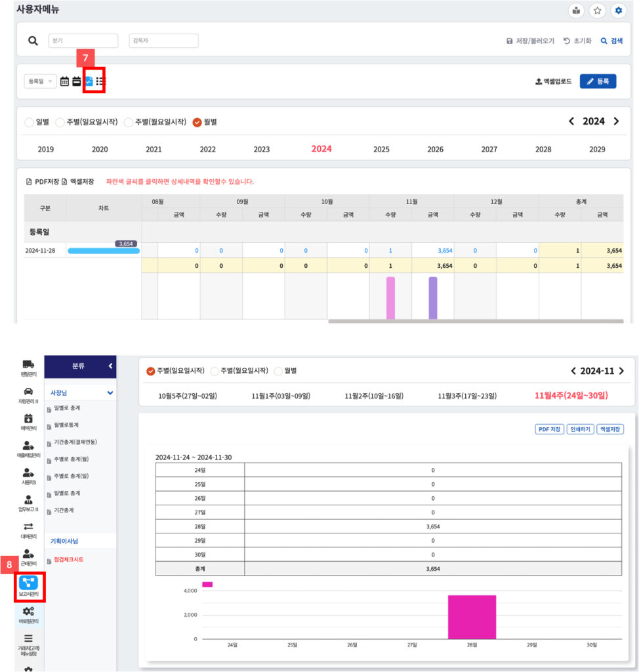Open the 등록일 dropdown

pos(40,81)
